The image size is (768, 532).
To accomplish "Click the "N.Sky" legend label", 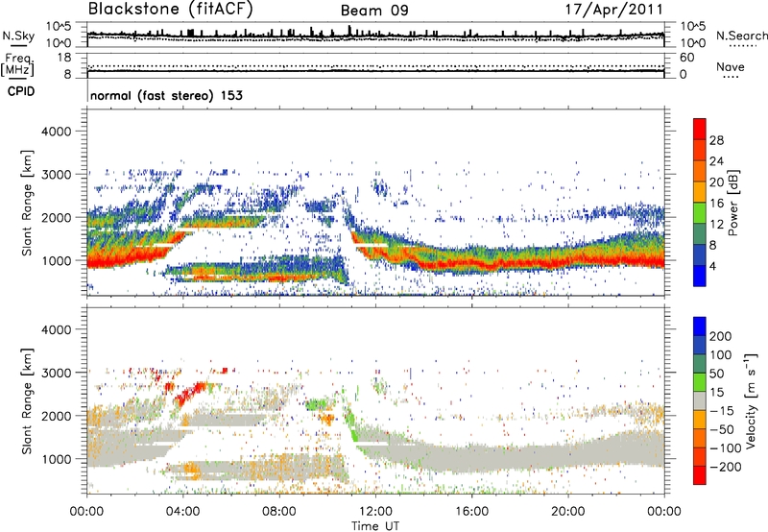I will click(18, 36).
